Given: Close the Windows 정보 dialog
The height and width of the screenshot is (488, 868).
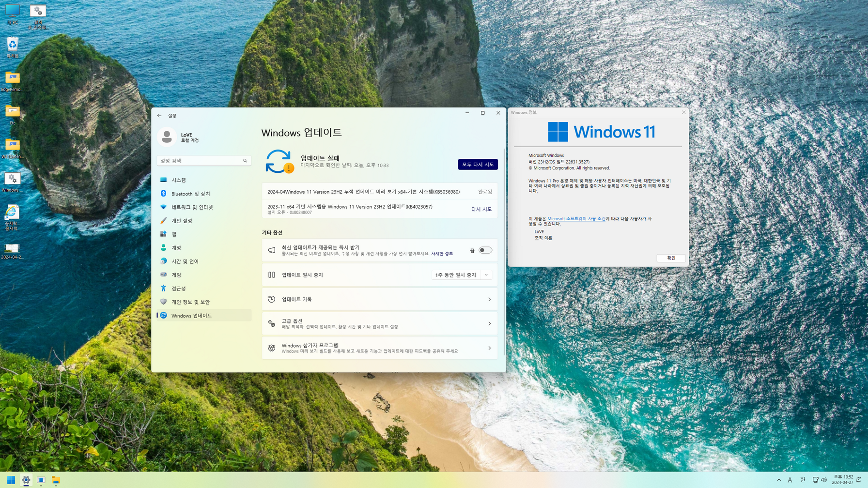Looking at the screenshot, I should [683, 112].
